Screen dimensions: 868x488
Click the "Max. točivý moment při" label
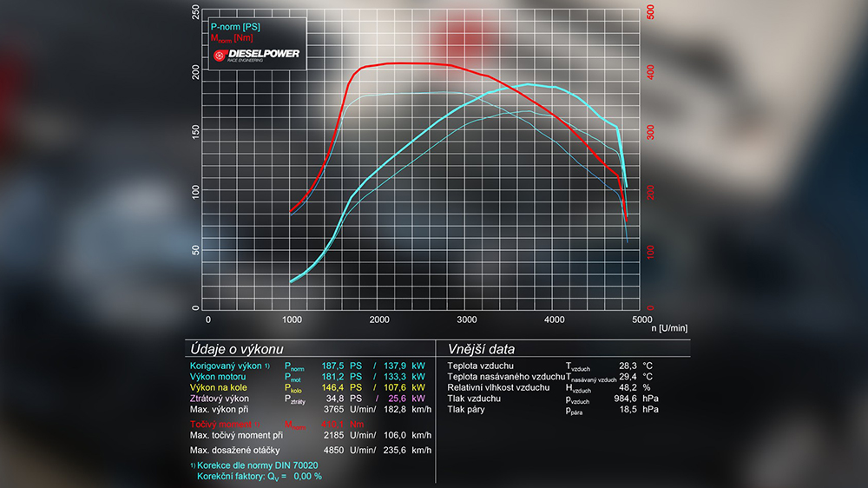click(236, 435)
